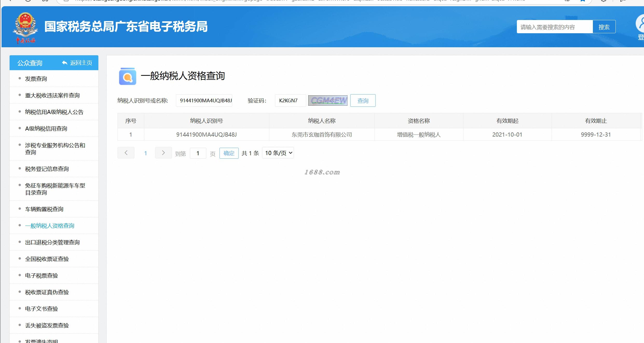This screenshot has height=343, width=644.
Task: Go to previous results page arrow
Action: 126,153
